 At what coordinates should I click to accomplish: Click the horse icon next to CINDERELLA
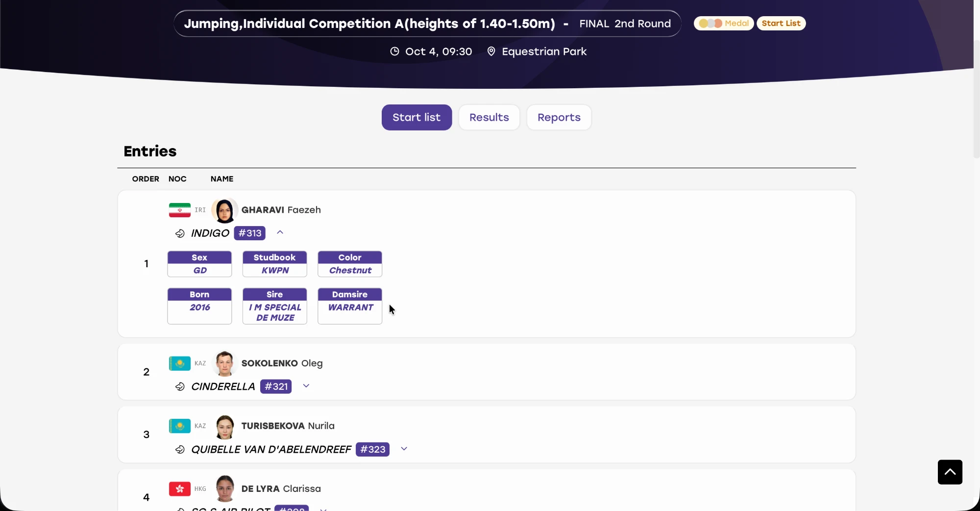180,387
